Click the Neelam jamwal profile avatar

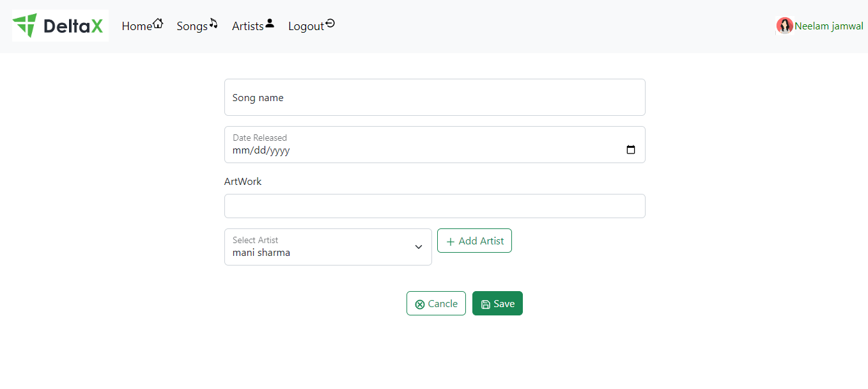click(x=784, y=26)
